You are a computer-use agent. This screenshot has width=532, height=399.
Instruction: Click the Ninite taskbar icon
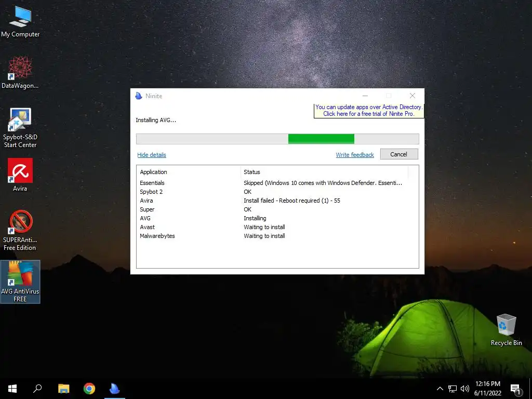[x=115, y=389]
